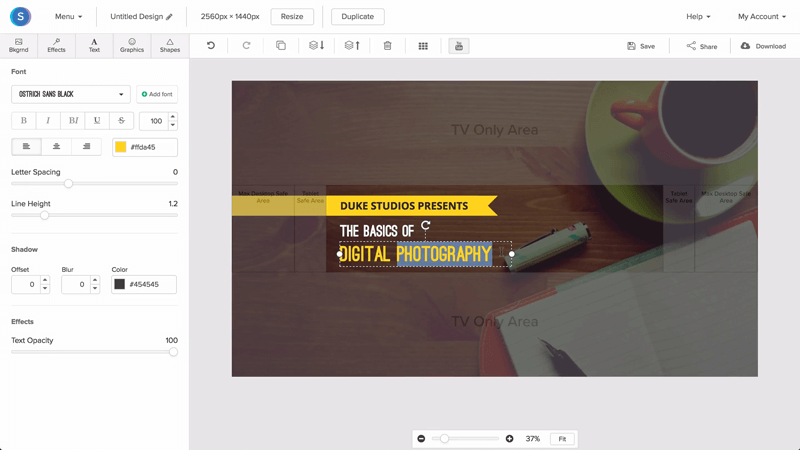
Task: Increase font size with up arrow
Action: (173, 117)
